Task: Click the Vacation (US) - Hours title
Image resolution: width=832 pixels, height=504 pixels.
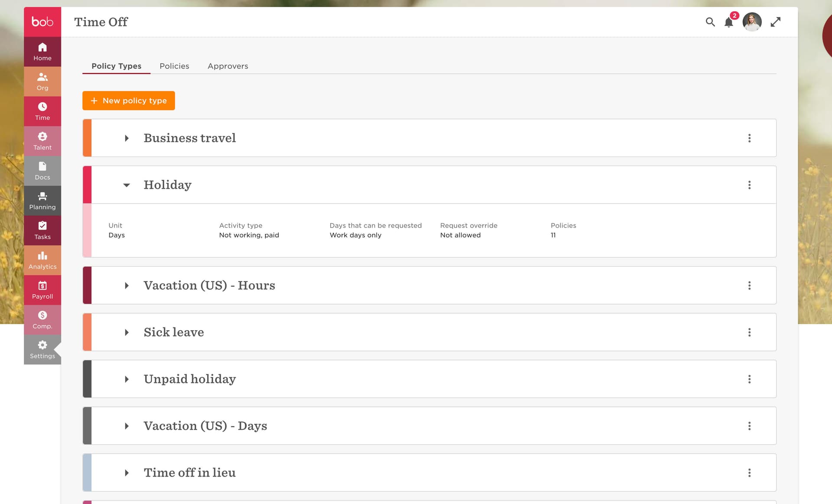Action: [209, 285]
